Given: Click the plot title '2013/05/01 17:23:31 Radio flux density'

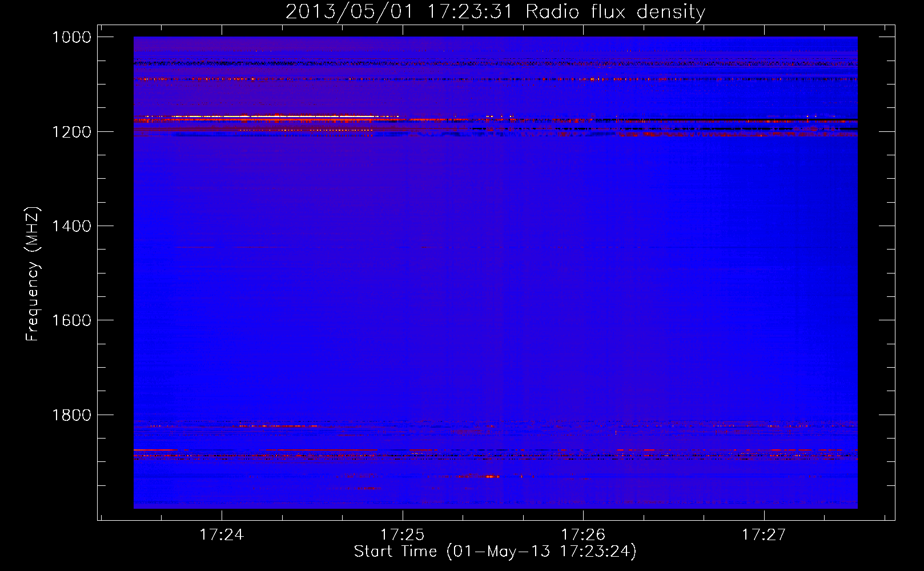Looking at the screenshot, I should point(495,12).
